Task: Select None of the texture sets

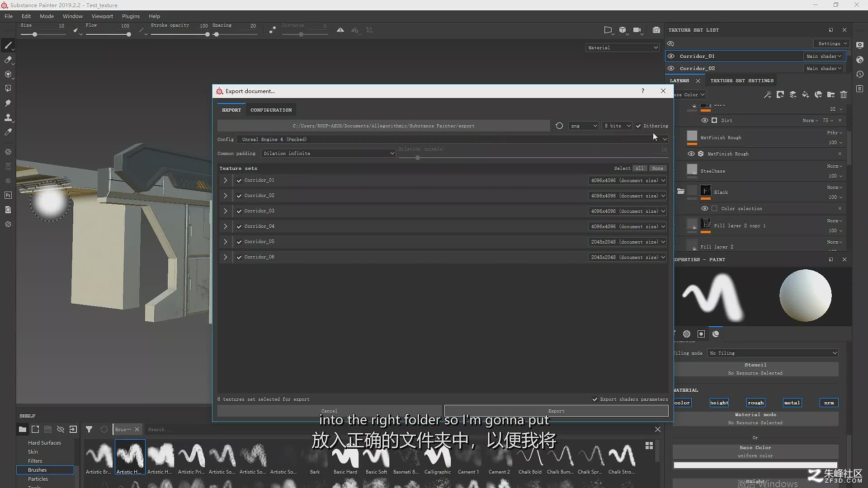Action: pyautogui.click(x=657, y=168)
